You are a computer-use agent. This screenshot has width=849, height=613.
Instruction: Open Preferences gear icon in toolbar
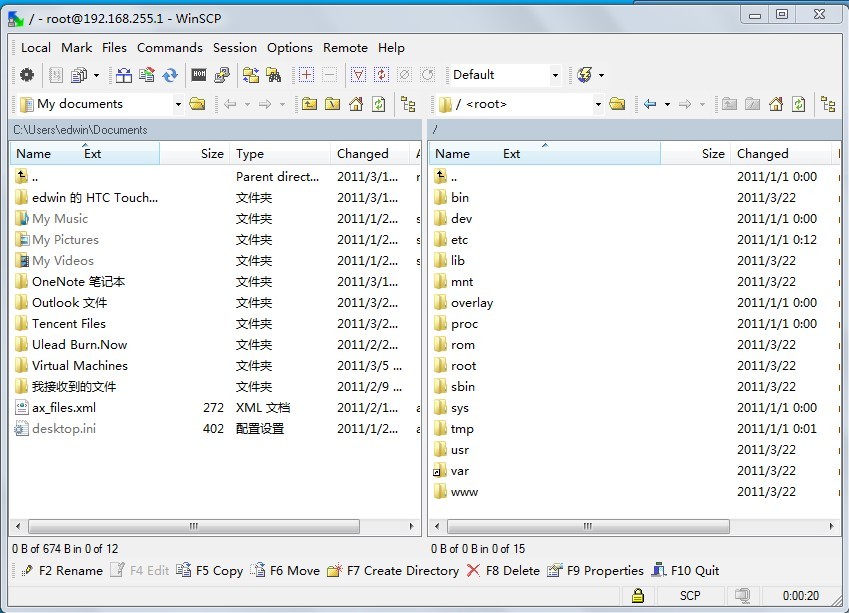pos(27,75)
